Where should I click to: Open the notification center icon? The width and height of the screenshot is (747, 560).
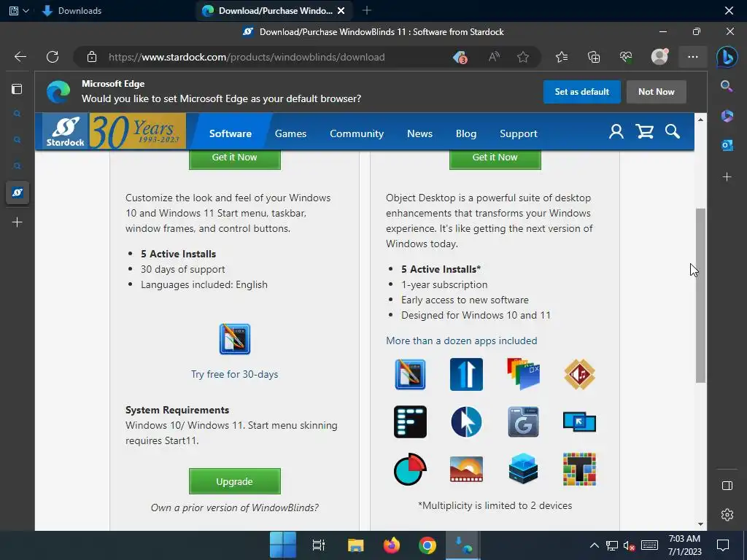[x=723, y=545]
